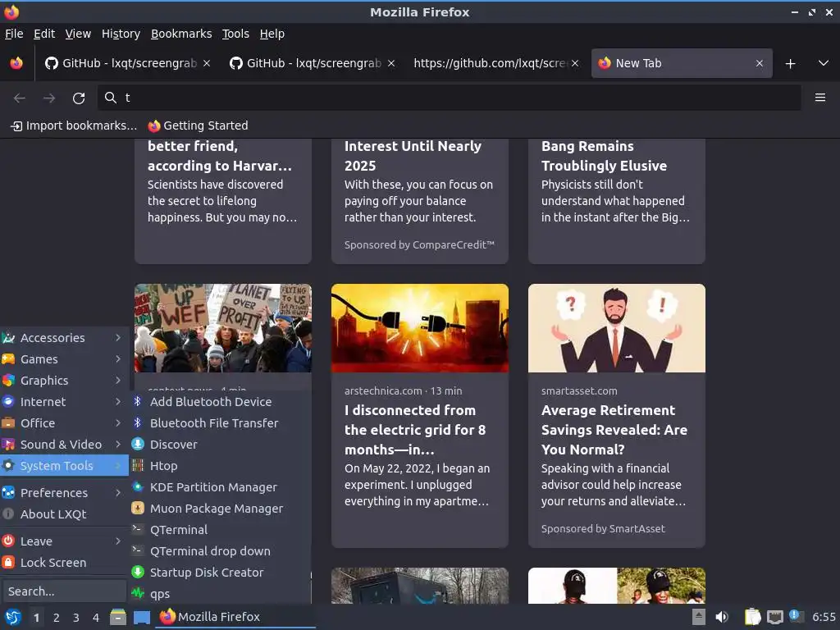Launch Htop
Viewport: 840px width, 630px height.
click(x=220, y=466)
